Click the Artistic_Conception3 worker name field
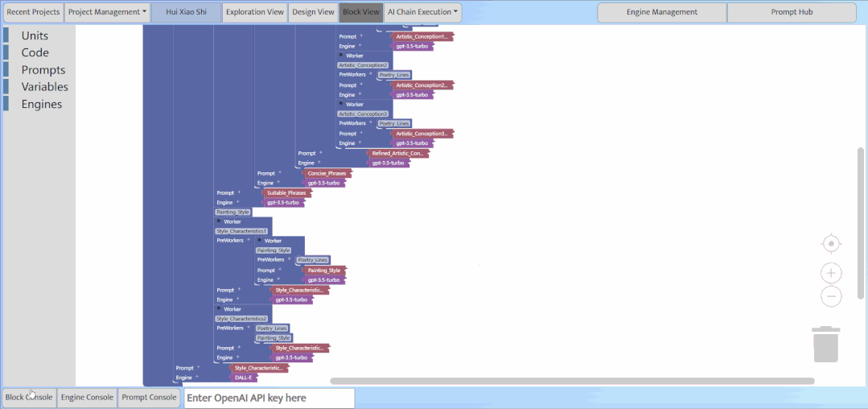The height and width of the screenshot is (409, 868). pyautogui.click(x=363, y=114)
